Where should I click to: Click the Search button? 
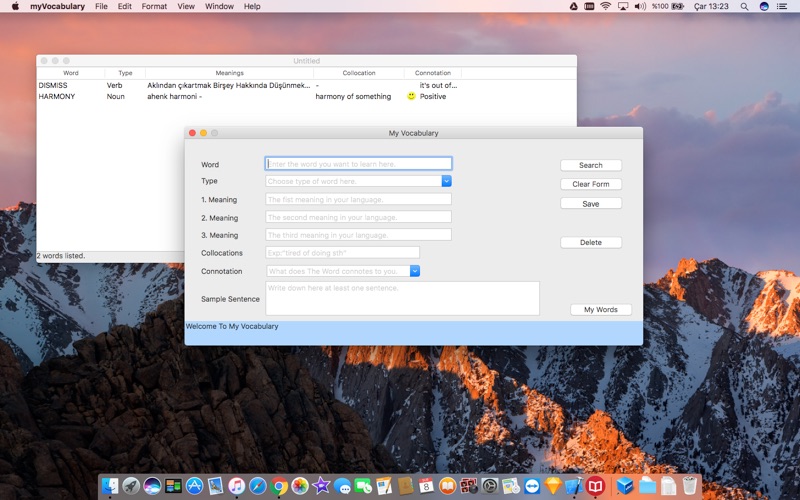(x=591, y=165)
